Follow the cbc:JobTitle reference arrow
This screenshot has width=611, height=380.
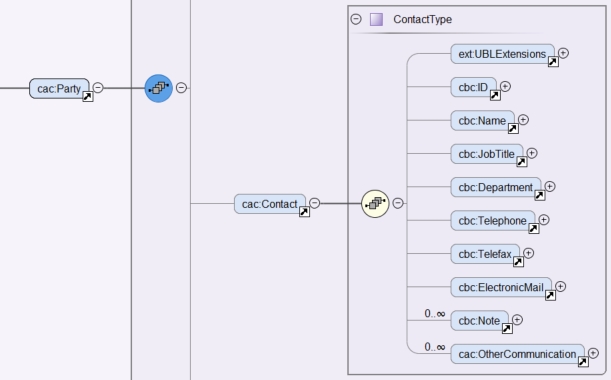point(522,162)
